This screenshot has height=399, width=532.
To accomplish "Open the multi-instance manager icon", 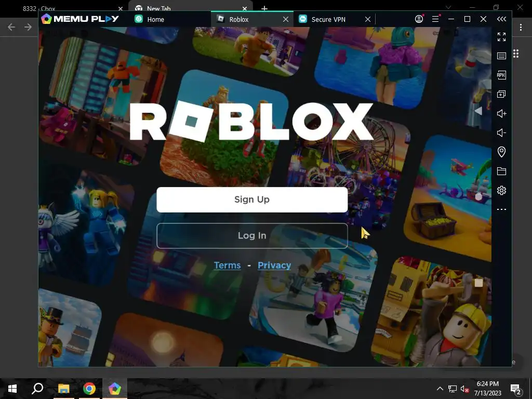I will coord(501,94).
